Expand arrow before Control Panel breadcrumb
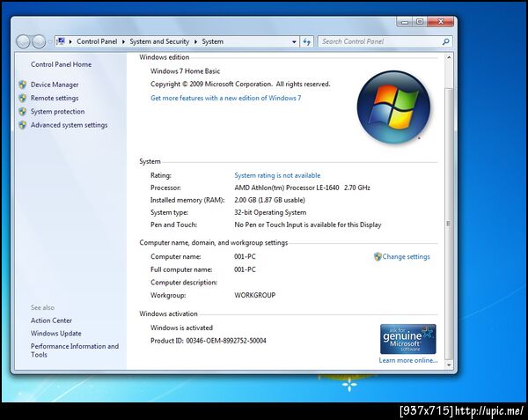Viewport: 528px width, 420px height. click(70, 41)
